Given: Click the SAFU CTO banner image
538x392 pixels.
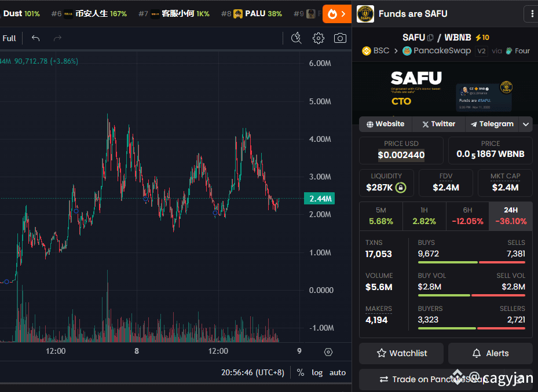Looking at the screenshot, I should point(445,90).
